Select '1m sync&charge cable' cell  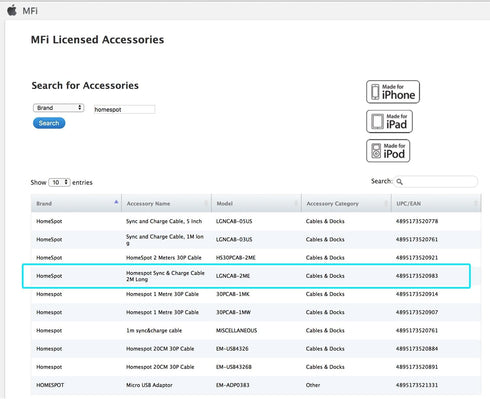(154, 331)
